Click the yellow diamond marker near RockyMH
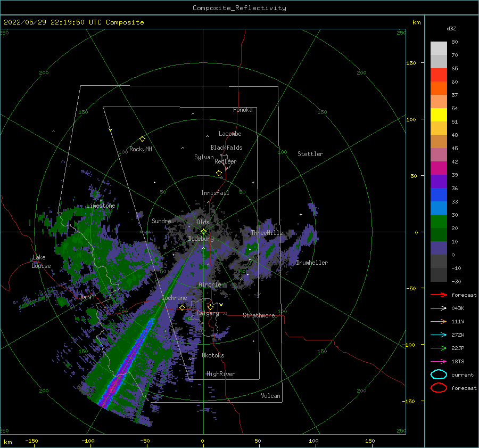This screenshot has height=448, width=479. pyautogui.click(x=142, y=139)
